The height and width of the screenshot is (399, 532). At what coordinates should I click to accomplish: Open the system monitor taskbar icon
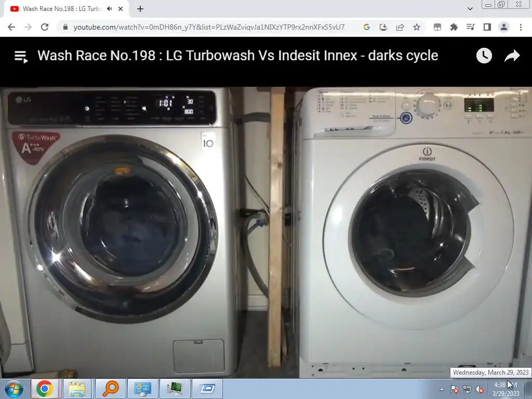(175, 389)
